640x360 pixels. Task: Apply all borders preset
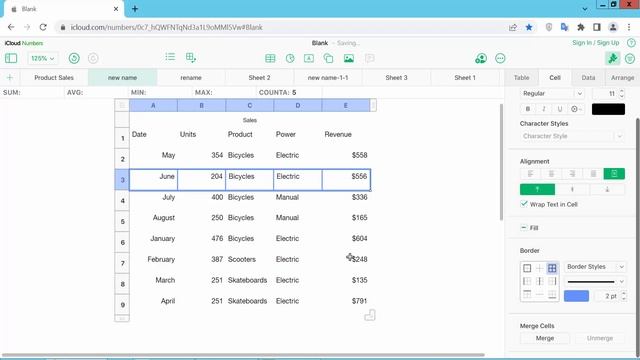[x=552, y=268]
